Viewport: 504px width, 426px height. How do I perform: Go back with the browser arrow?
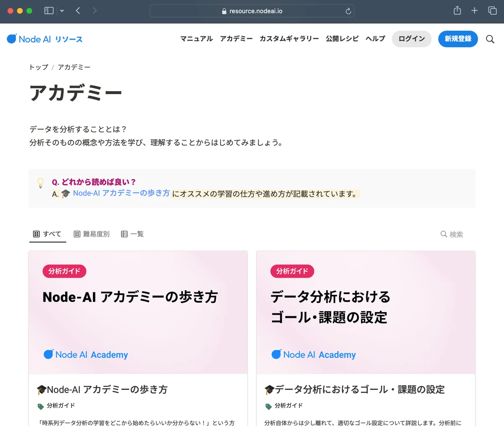[x=78, y=11]
